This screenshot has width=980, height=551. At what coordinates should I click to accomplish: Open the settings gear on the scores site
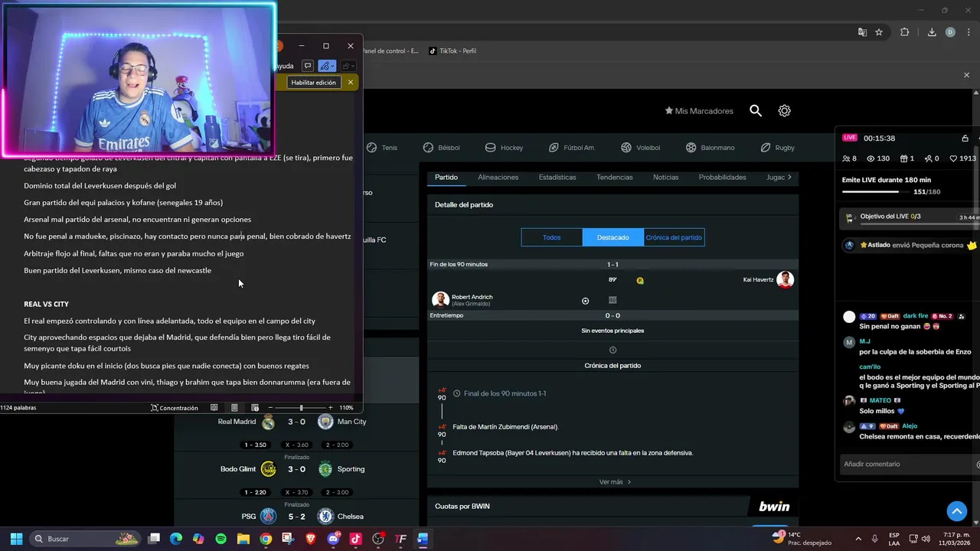pos(784,111)
